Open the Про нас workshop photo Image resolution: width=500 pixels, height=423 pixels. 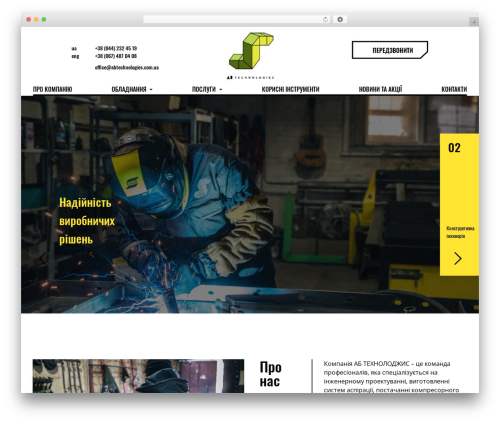coord(138,376)
